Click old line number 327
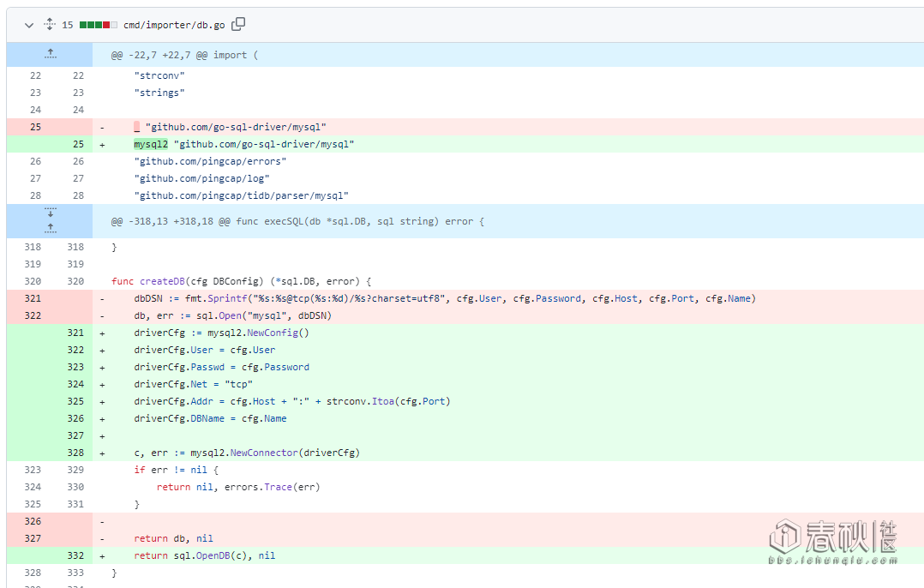This screenshot has width=924, height=588. (33, 538)
